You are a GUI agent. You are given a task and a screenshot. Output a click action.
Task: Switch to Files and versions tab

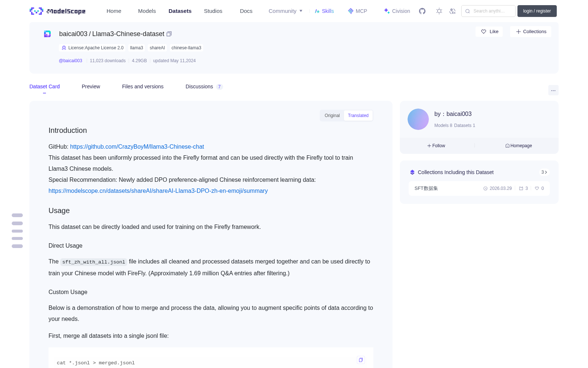coord(143,86)
